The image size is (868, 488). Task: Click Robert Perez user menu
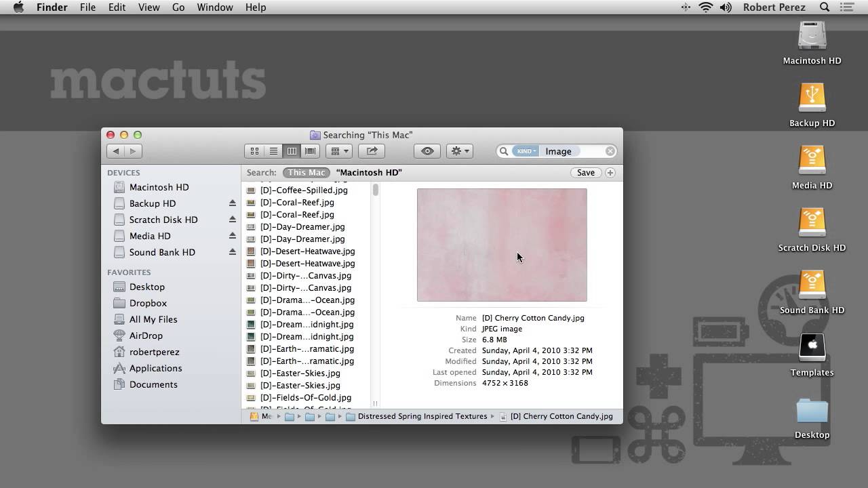[x=774, y=7]
